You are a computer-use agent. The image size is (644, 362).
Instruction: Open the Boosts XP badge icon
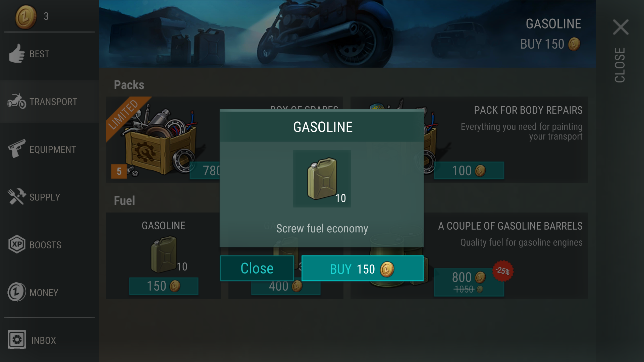(x=17, y=244)
